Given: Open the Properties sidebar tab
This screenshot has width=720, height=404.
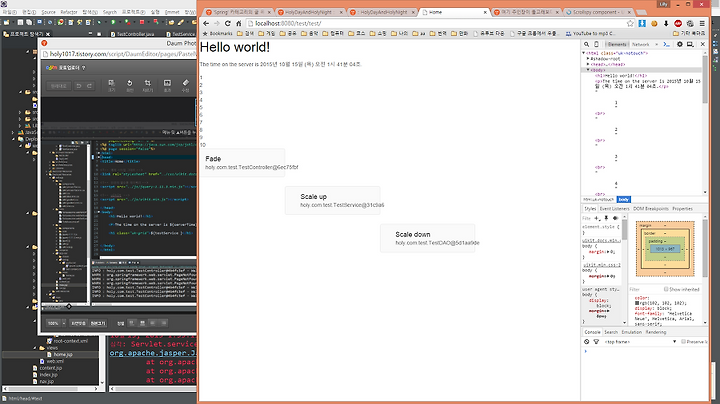Looking at the screenshot, I should tap(682, 208).
